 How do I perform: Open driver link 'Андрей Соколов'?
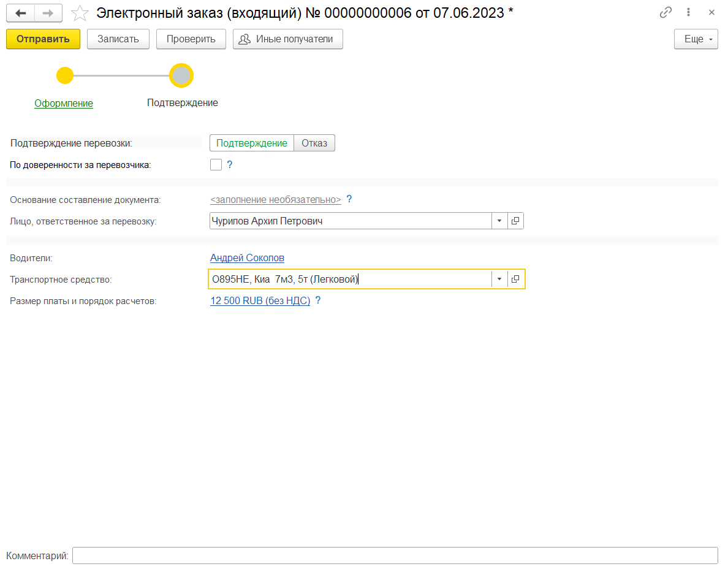pyautogui.click(x=247, y=258)
